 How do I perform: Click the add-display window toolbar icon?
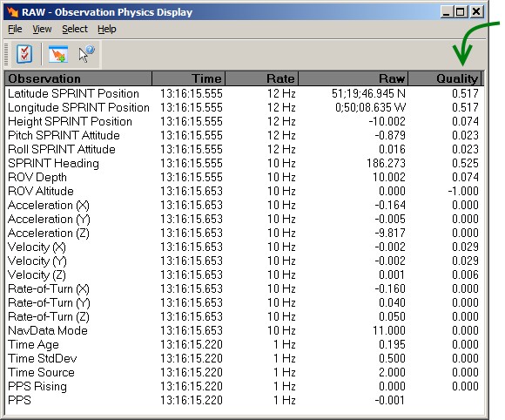58,54
